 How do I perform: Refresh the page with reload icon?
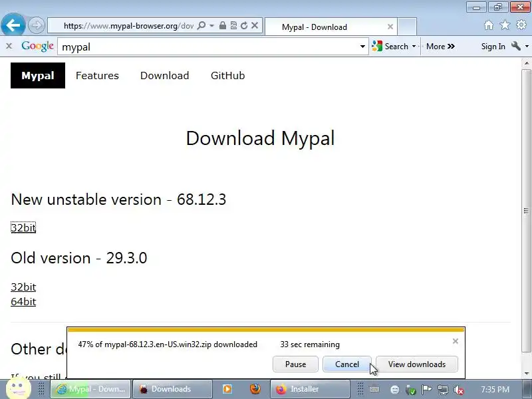tap(244, 25)
